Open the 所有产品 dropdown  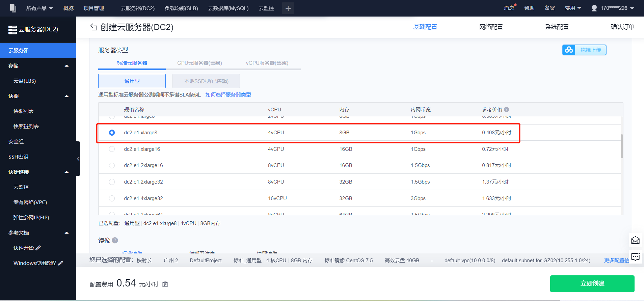(39, 8)
